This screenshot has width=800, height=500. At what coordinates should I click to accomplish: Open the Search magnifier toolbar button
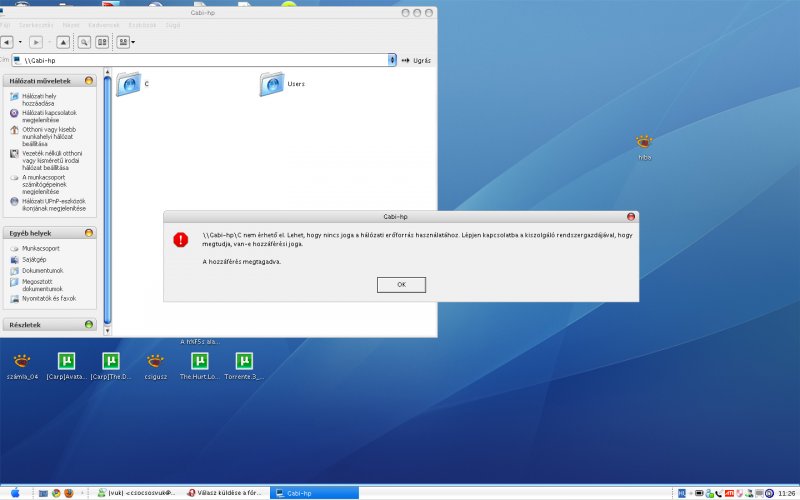[x=84, y=42]
